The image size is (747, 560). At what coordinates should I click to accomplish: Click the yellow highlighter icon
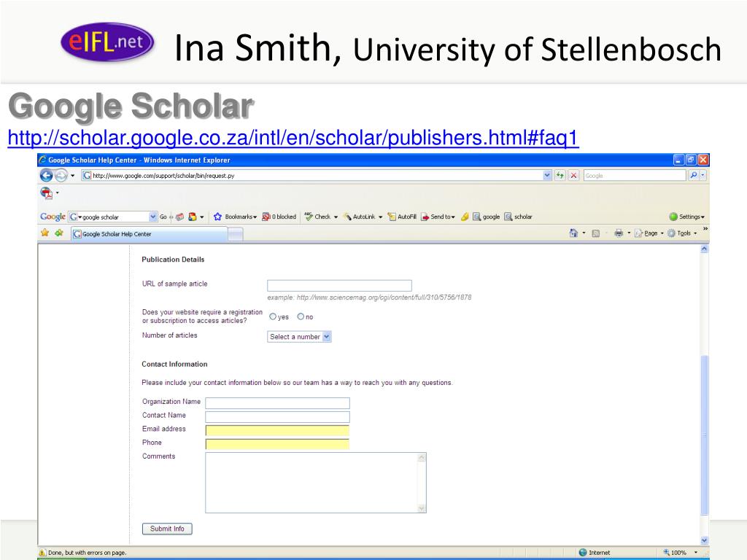tap(465, 217)
